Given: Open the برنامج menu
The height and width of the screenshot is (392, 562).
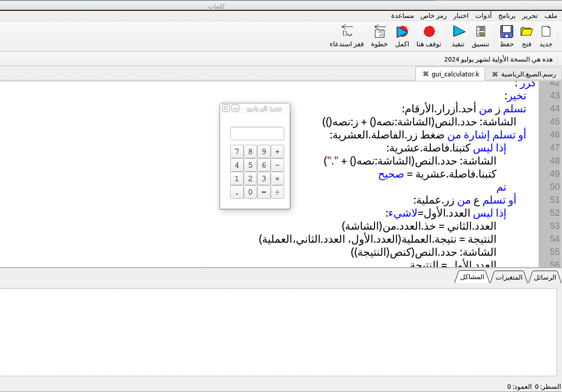Looking at the screenshot, I should [x=507, y=16].
